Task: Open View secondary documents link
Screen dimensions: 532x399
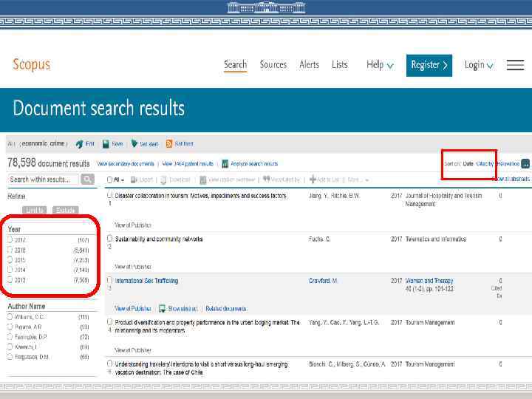Action: click(126, 164)
